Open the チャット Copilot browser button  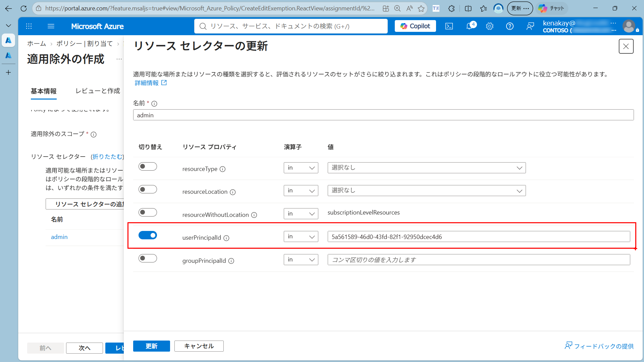(x=551, y=8)
